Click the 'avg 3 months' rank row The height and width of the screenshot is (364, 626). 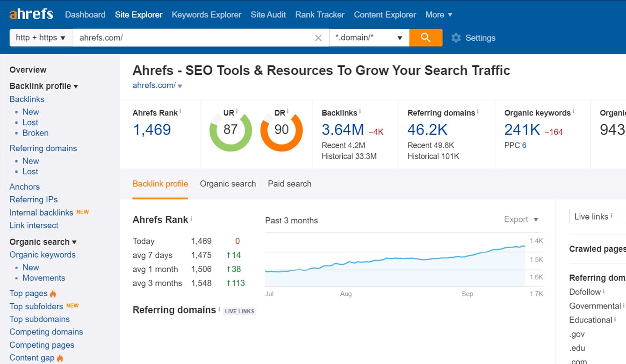(x=189, y=283)
